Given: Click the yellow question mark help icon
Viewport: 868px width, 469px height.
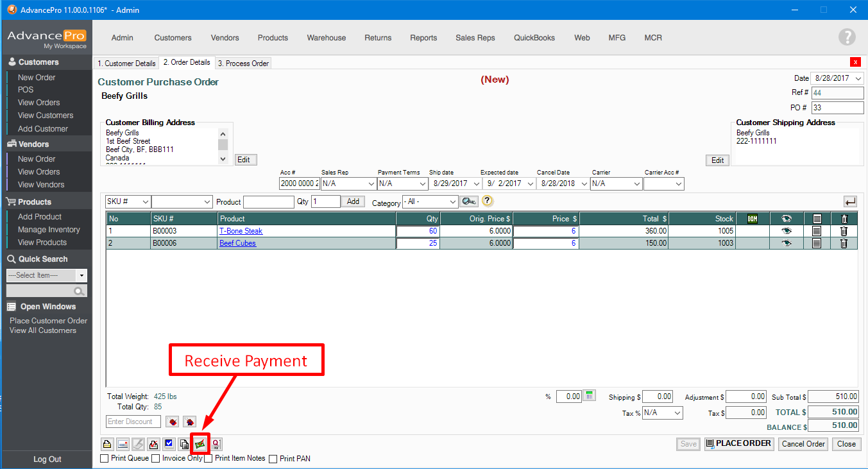Looking at the screenshot, I should [487, 201].
